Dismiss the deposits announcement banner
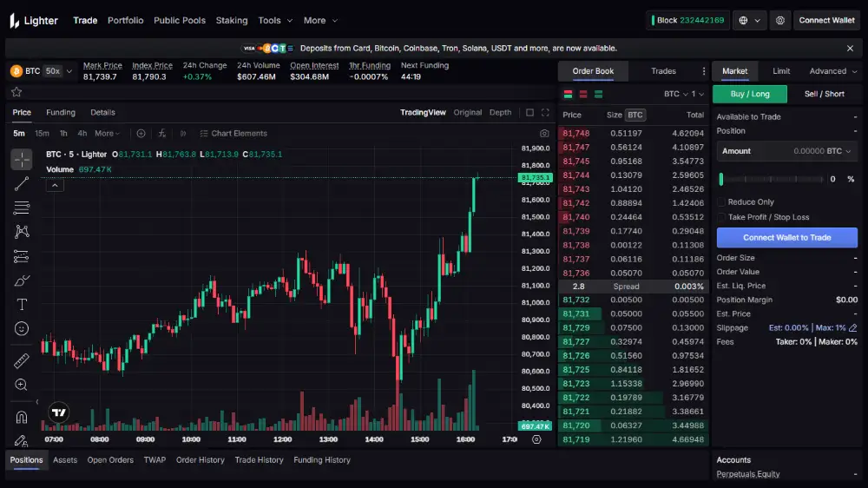The height and width of the screenshot is (488, 868). 851,48
